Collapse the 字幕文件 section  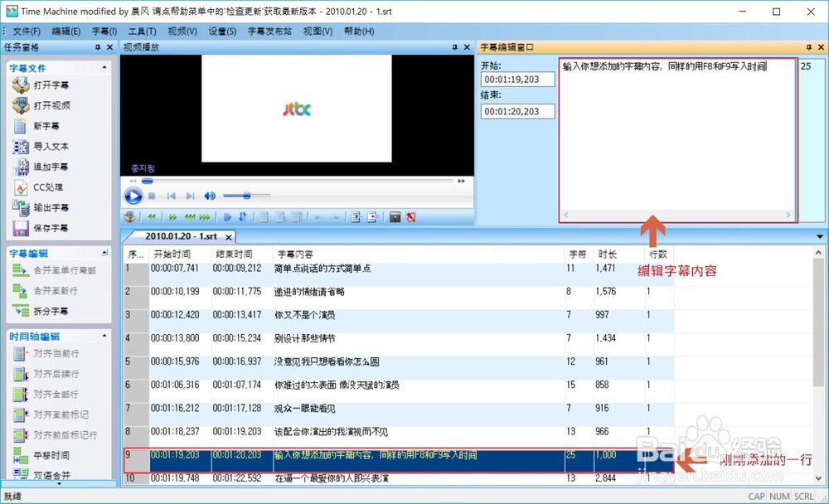pos(104,66)
